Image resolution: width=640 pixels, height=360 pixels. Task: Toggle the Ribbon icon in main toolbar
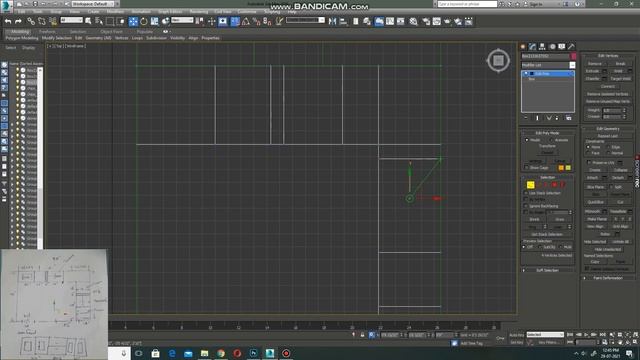click(x=379, y=21)
